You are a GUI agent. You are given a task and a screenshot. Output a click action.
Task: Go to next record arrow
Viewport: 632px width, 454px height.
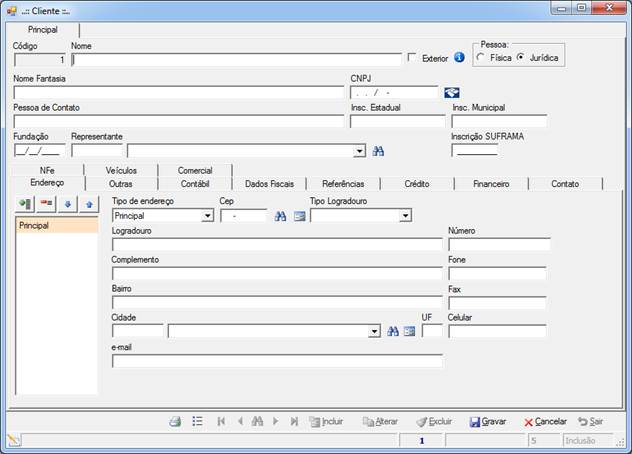point(276,421)
